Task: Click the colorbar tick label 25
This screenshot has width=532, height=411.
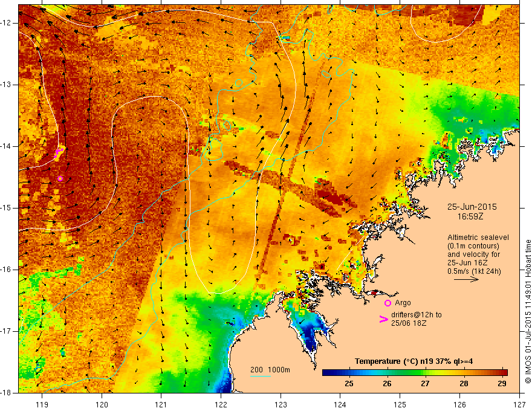Action: point(349,384)
